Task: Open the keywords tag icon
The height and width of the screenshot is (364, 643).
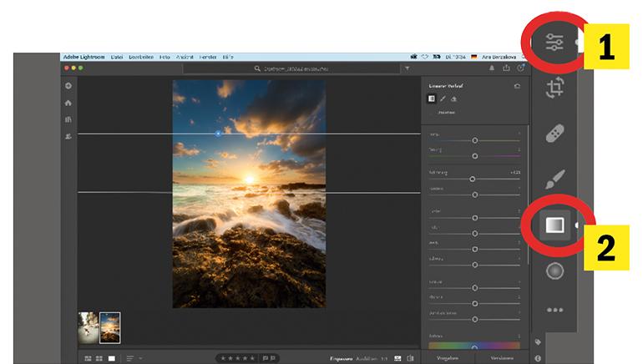Action: coord(538,341)
